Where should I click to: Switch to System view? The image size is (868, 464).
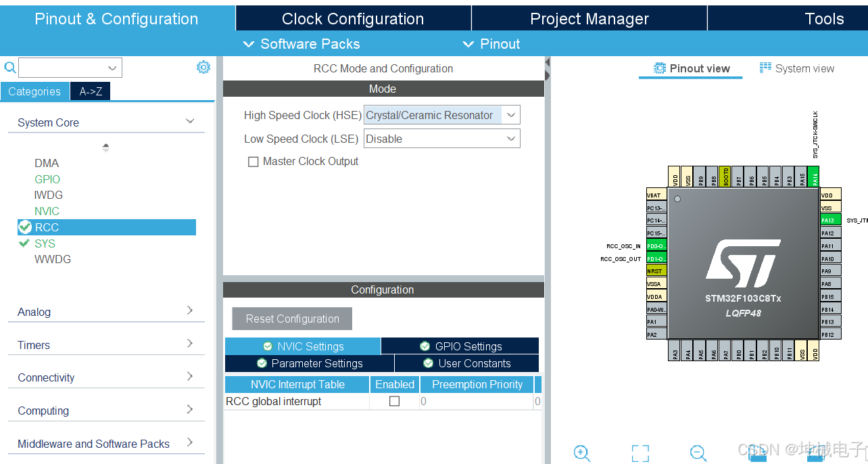[797, 68]
